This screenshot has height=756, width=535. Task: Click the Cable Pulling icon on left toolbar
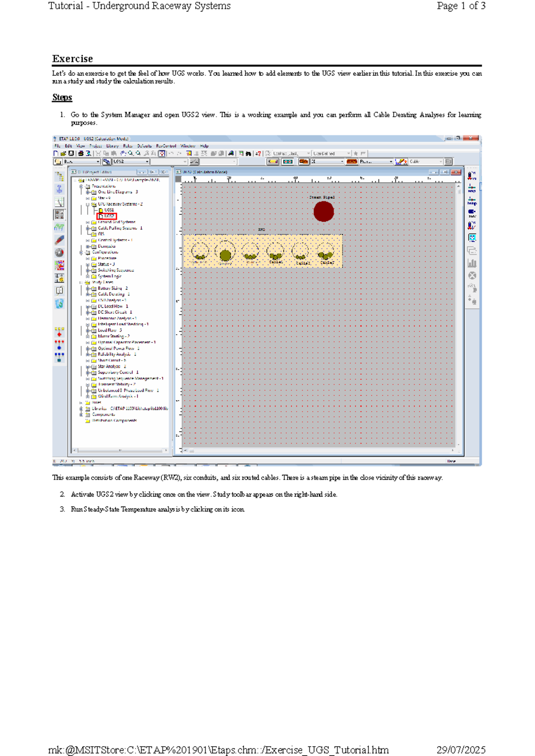59,240
